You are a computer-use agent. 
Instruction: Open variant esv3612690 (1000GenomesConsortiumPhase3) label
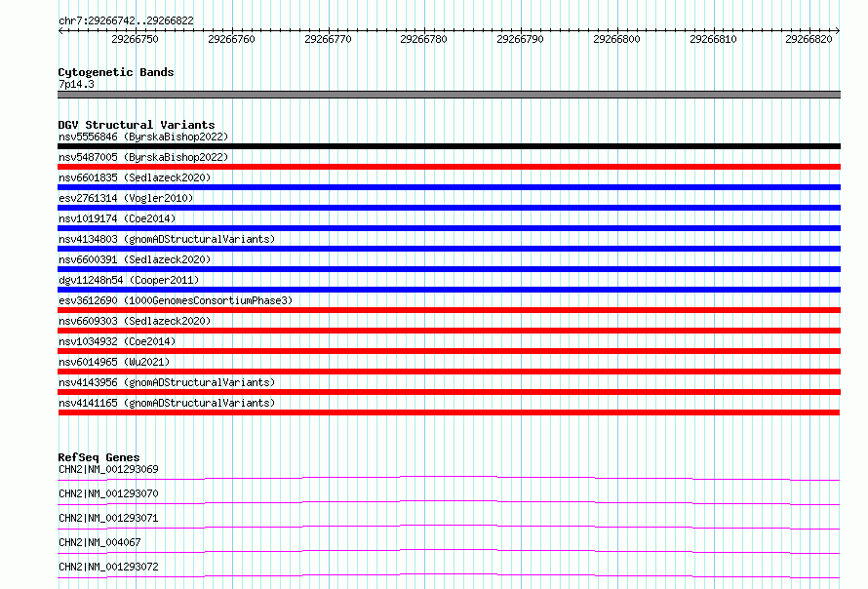tap(176, 300)
